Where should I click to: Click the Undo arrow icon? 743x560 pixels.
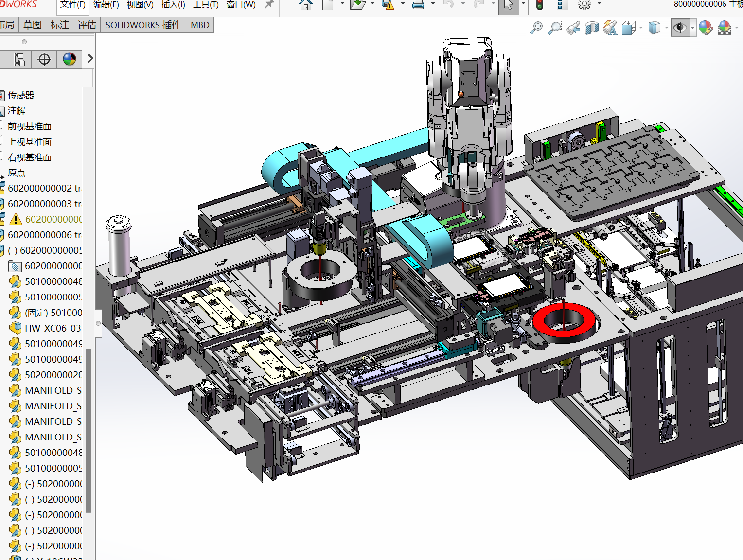click(448, 5)
